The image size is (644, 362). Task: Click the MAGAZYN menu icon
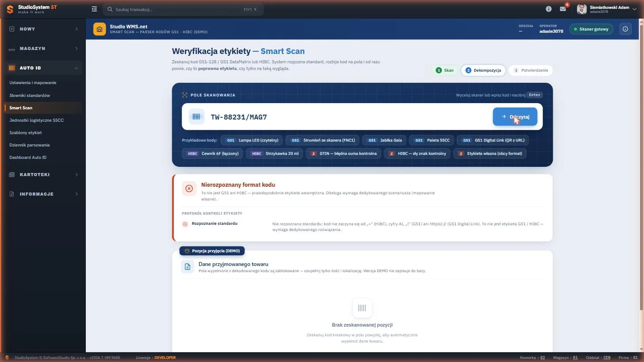[12, 49]
